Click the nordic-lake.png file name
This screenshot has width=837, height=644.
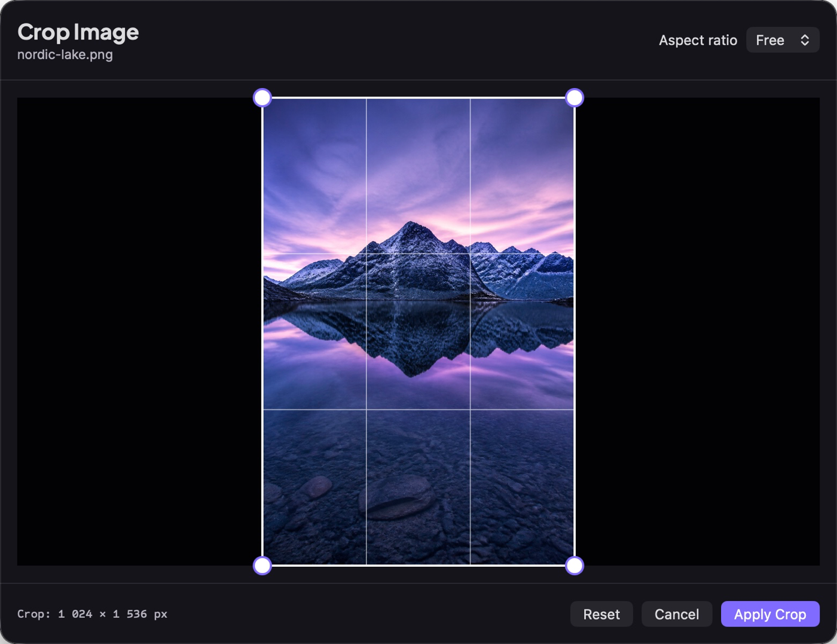point(65,54)
